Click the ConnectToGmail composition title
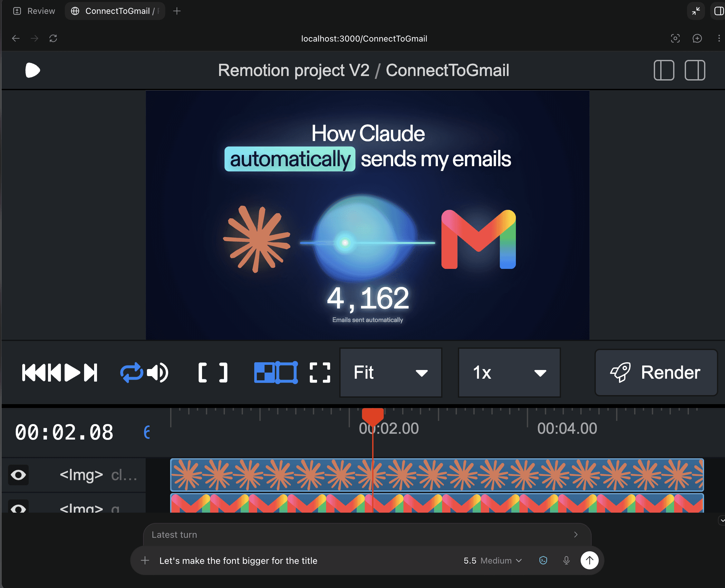Viewport: 725px width, 588px height. tap(447, 71)
